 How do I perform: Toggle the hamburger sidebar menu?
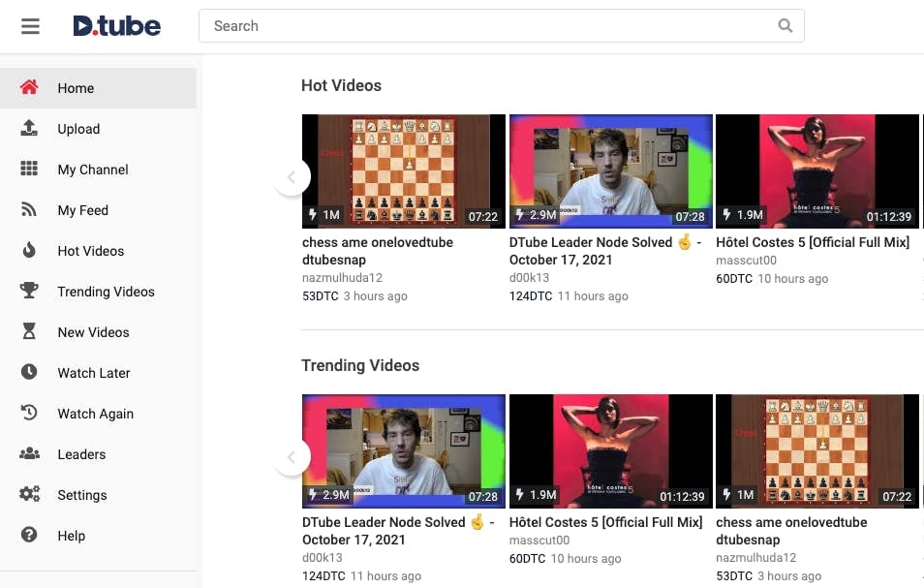pos(30,26)
